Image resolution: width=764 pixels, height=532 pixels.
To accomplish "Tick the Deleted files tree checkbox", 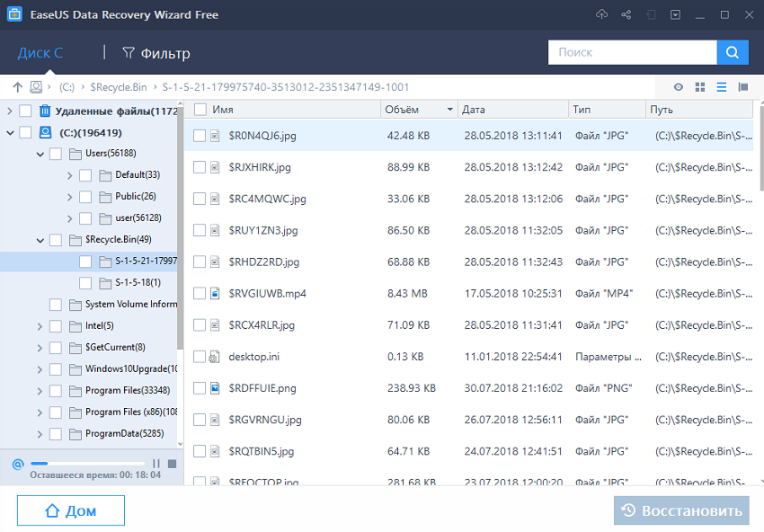I will tap(25, 111).
